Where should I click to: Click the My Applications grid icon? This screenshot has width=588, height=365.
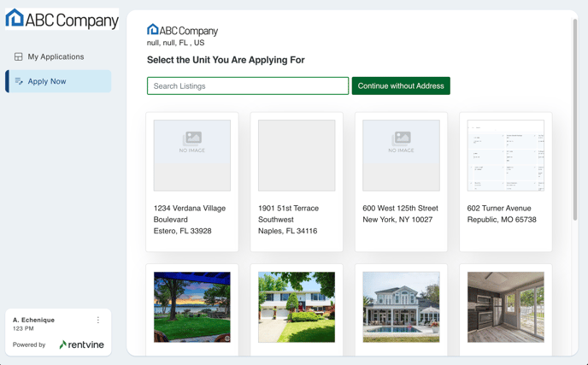point(19,56)
